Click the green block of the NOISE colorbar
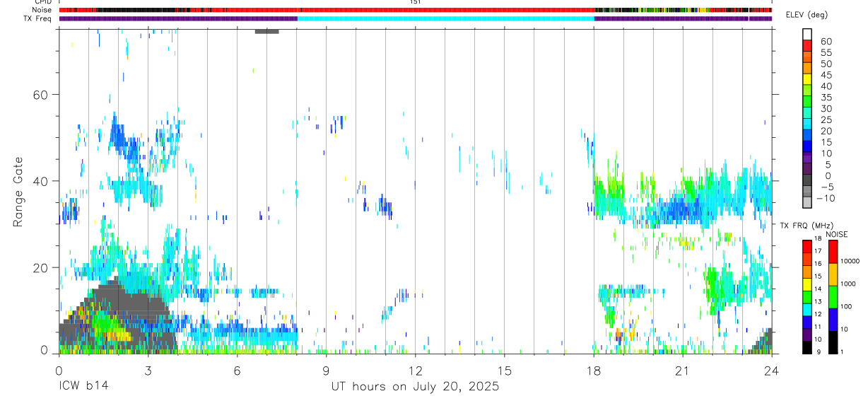Image resolution: width=868 pixels, height=401 pixels. click(x=833, y=296)
